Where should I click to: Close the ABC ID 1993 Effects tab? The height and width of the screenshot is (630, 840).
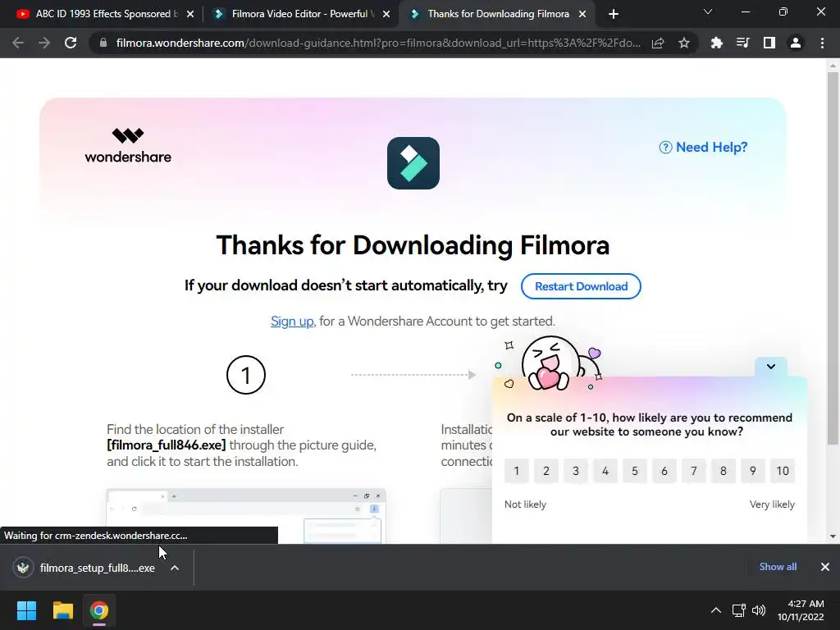(190, 14)
